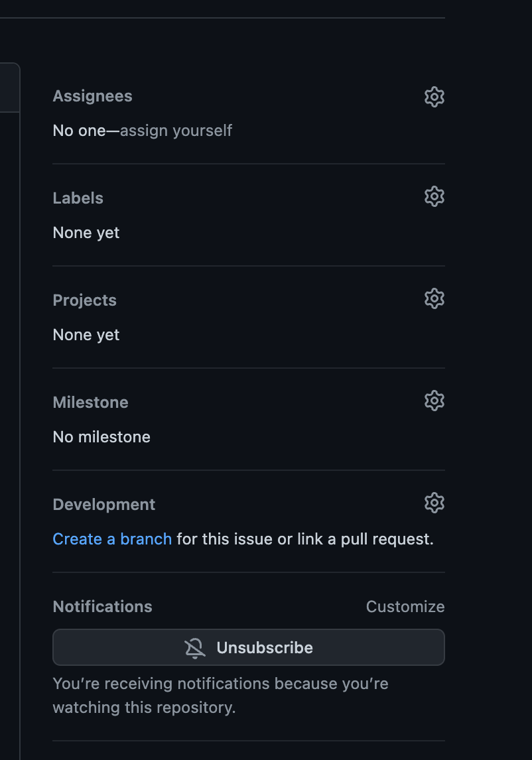
Task: Open notification Customize options
Action: click(x=405, y=606)
